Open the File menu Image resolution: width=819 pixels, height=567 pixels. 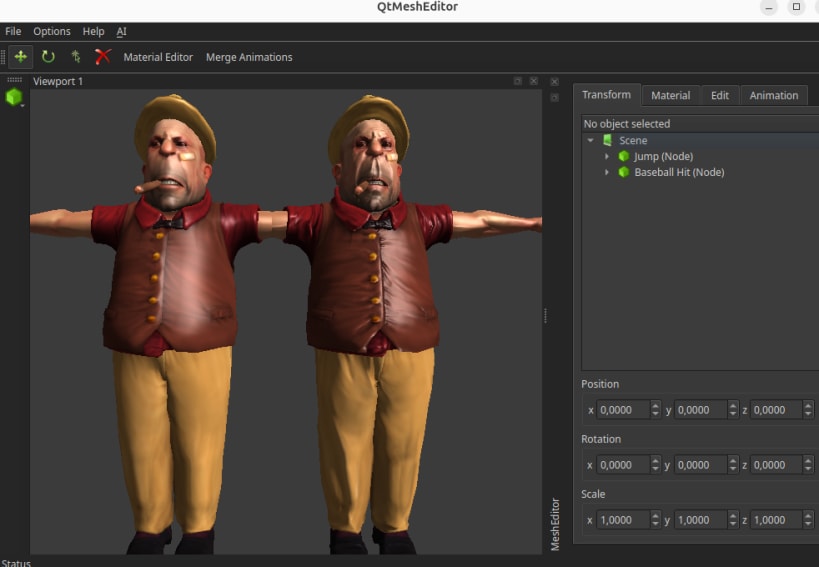pyautogui.click(x=13, y=31)
